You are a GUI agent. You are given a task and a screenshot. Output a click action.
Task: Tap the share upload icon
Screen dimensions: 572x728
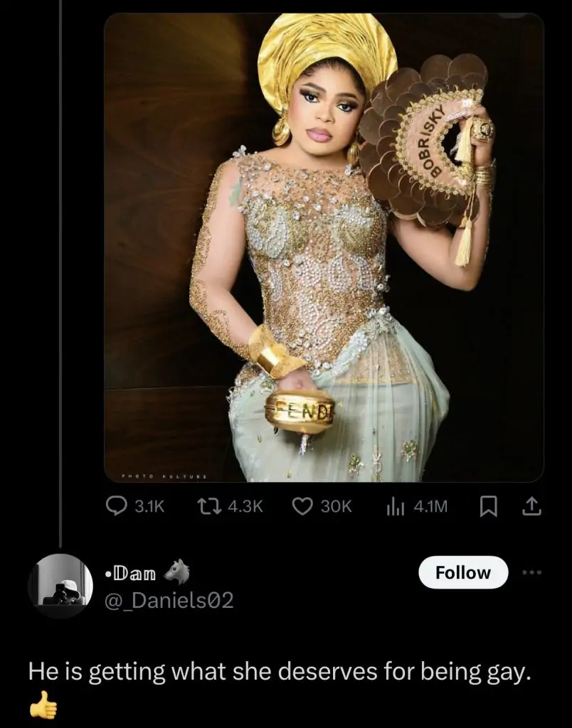(x=531, y=505)
